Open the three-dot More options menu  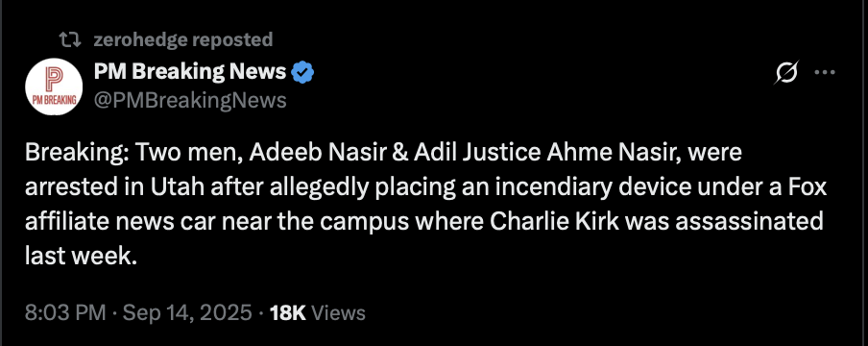point(826,73)
